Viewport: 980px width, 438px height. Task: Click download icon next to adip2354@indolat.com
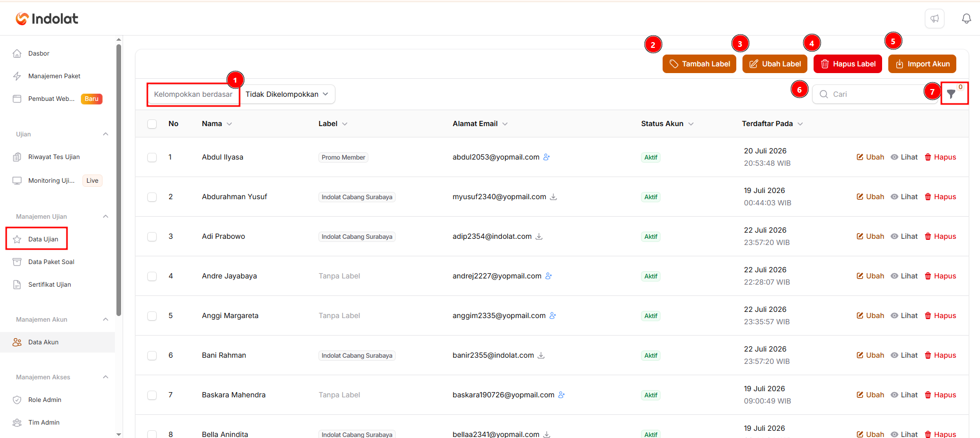pos(539,236)
